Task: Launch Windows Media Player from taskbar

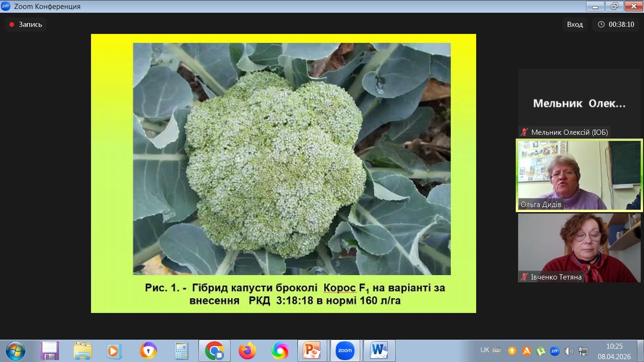Action: point(114,351)
